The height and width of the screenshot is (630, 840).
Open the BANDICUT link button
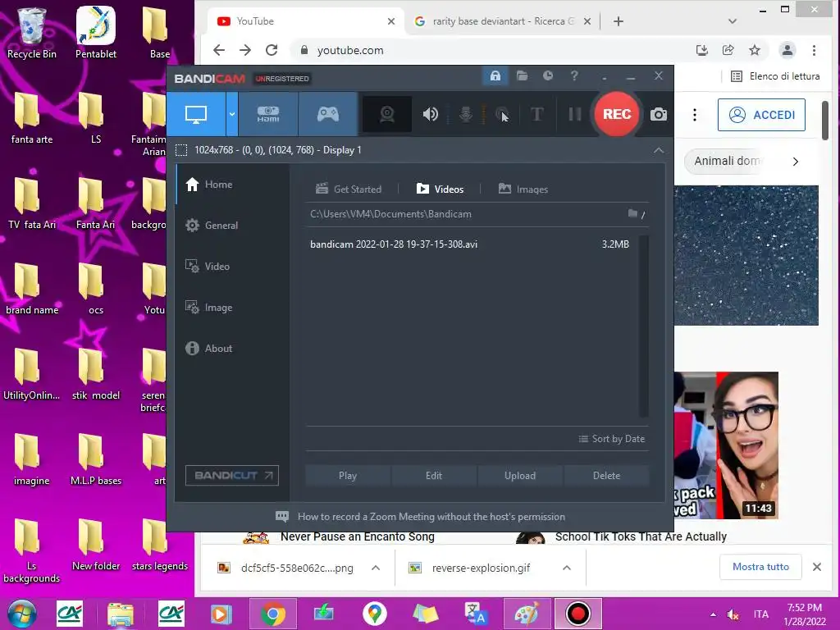(232, 476)
